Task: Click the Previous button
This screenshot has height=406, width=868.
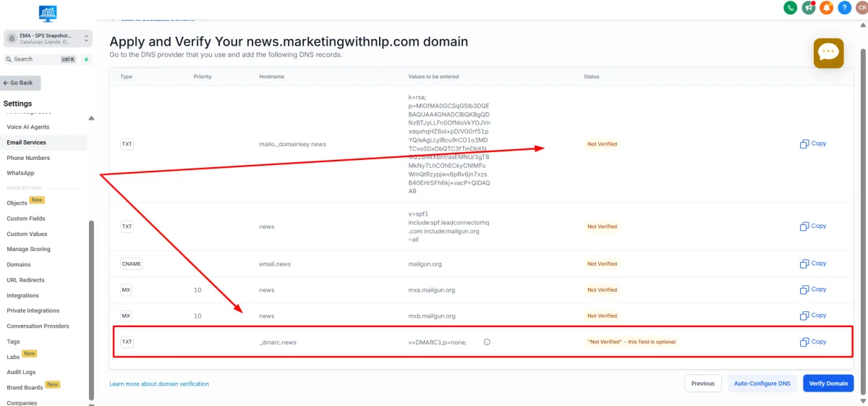Action: [x=703, y=384]
